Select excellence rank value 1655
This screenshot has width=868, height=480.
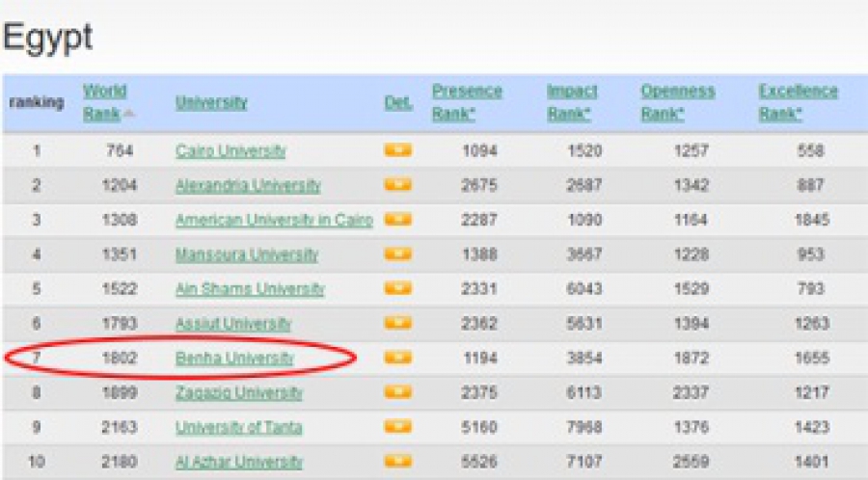(x=812, y=359)
